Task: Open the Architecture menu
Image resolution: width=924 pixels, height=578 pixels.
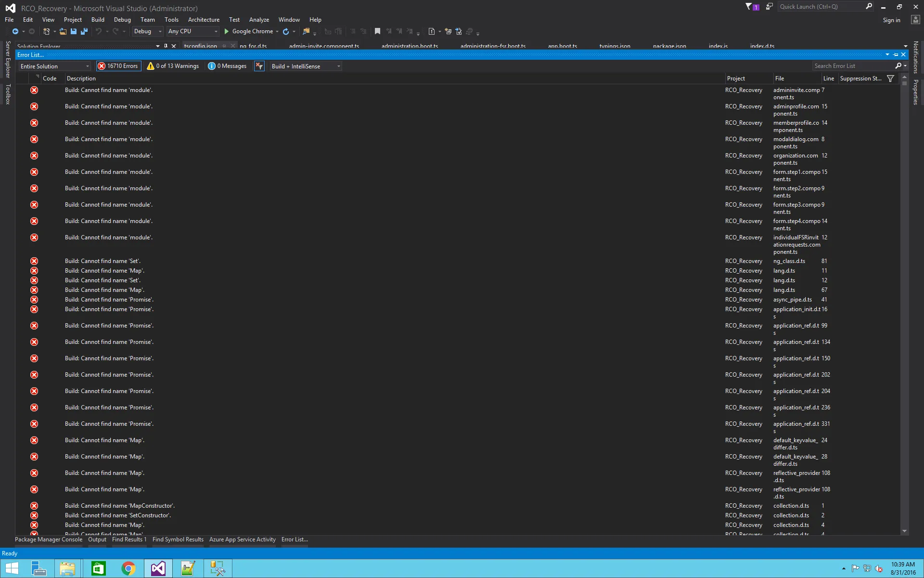Action: tap(203, 20)
